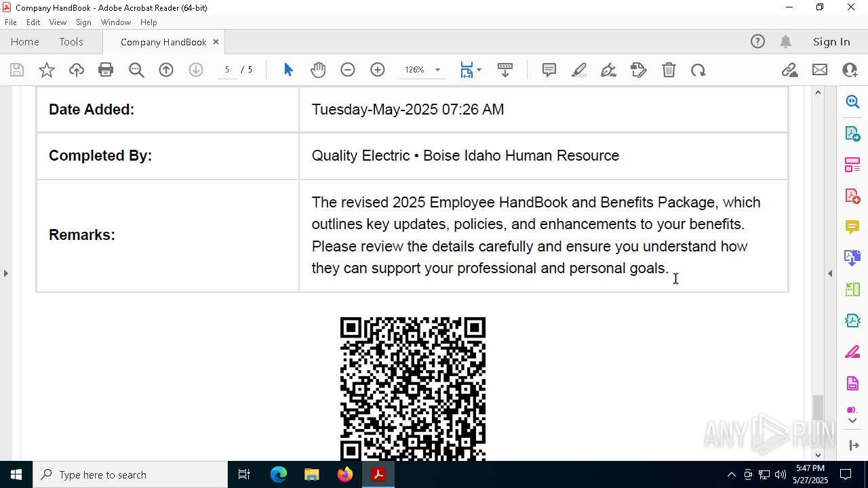Click the Sign In link
The image size is (868, 488).
pyautogui.click(x=831, y=42)
